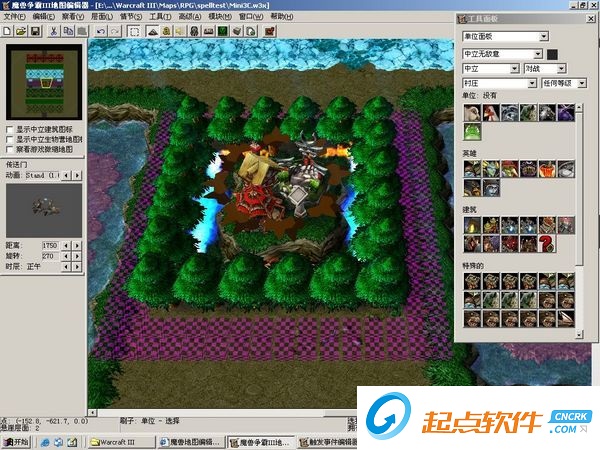Advance 时辰 time of day with its right arrow

(77, 266)
